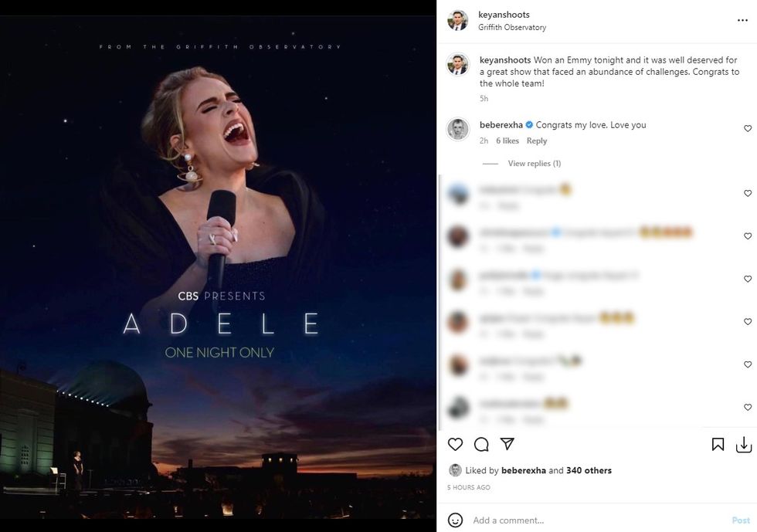
Task: Open the three-dot more options menu
Action: (742, 21)
